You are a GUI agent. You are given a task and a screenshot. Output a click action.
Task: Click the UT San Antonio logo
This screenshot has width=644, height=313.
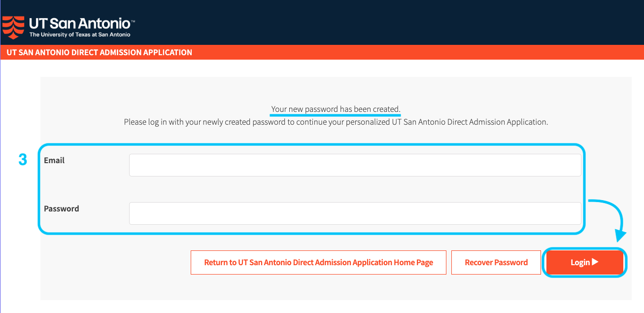pyautogui.click(x=69, y=25)
